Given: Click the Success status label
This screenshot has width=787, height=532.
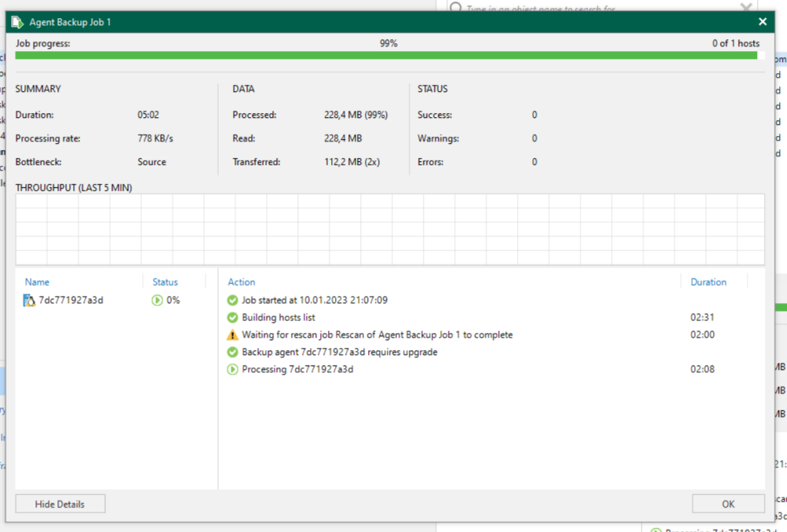Looking at the screenshot, I should point(434,115).
